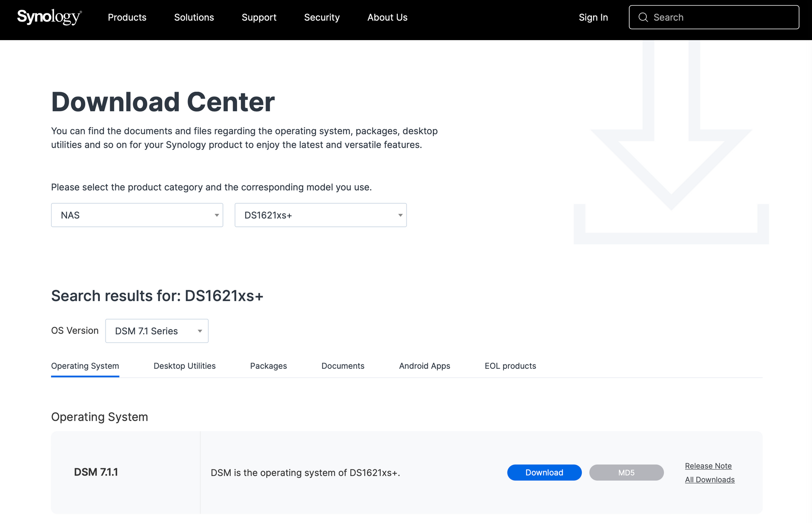
Task: Switch to the Packages tab
Action: (268, 366)
